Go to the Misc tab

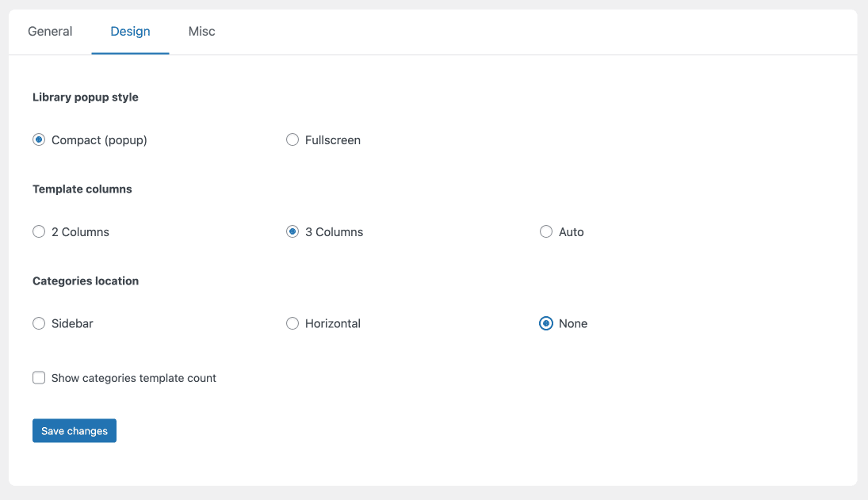[x=201, y=32]
